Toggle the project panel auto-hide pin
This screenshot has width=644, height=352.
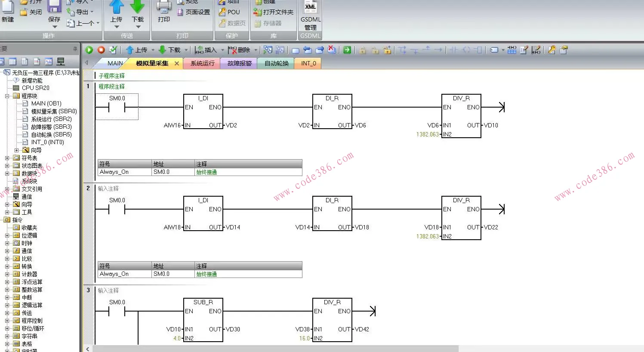click(75, 49)
